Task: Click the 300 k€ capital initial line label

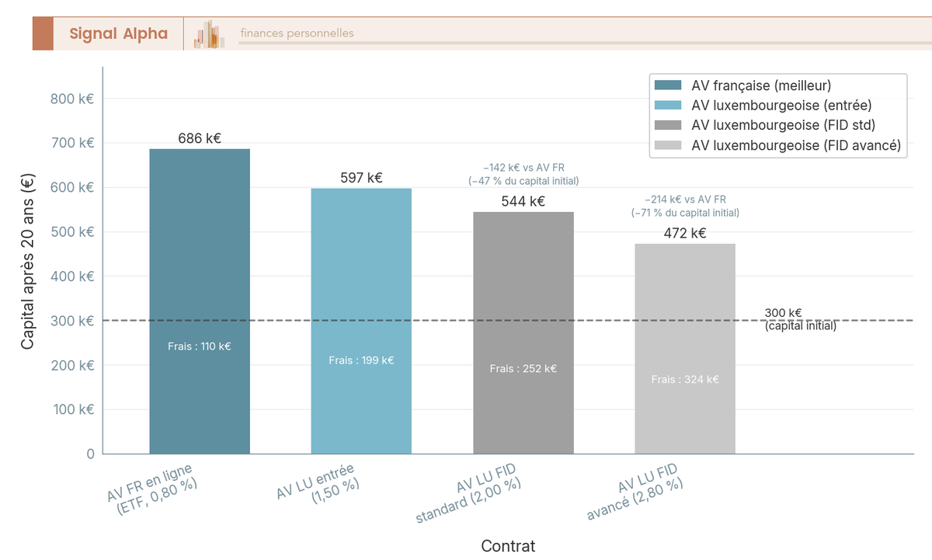Action: pos(800,319)
